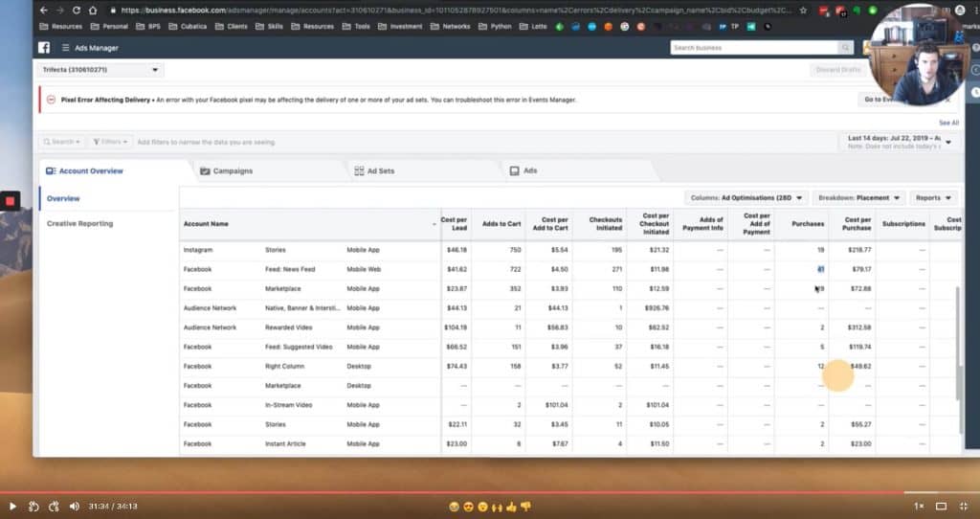
Task: Rewind the video using the skip-back icon
Action: coord(33,506)
